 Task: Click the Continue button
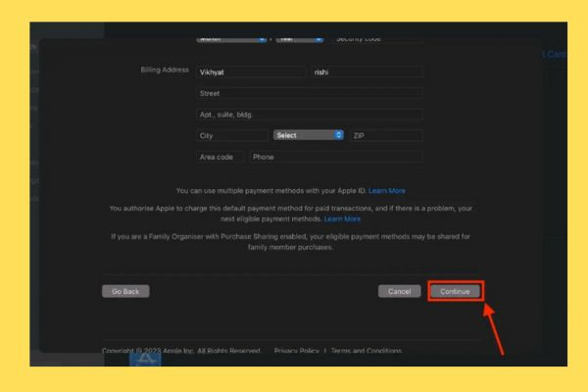pyautogui.click(x=456, y=291)
